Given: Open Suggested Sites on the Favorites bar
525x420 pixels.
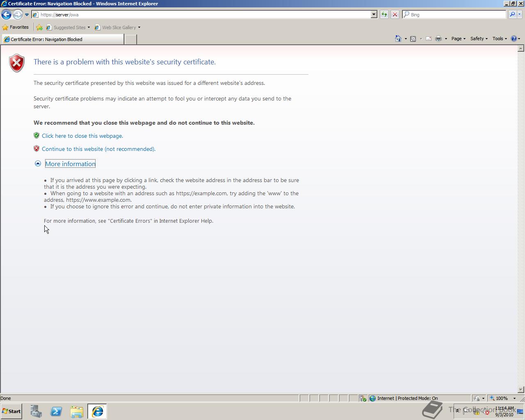Looking at the screenshot, I should pos(68,27).
